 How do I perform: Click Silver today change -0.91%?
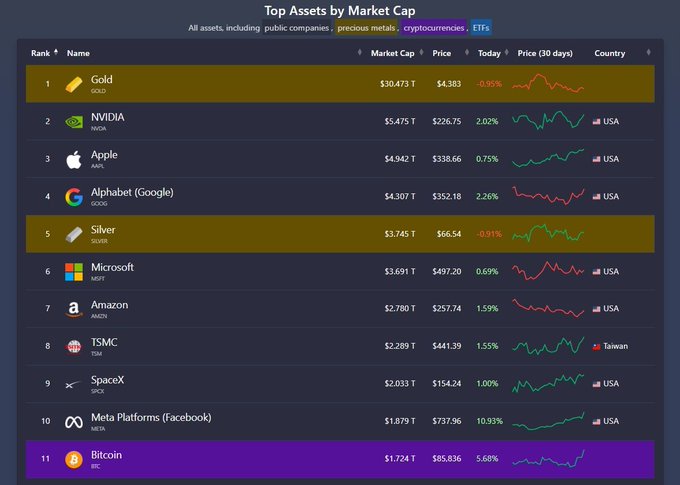coord(489,234)
